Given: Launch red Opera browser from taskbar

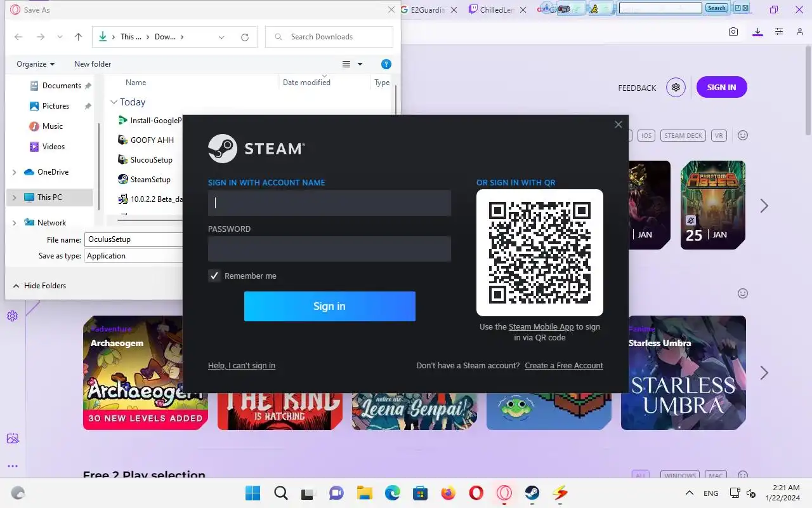Looking at the screenshot, I should coord(476,493).
